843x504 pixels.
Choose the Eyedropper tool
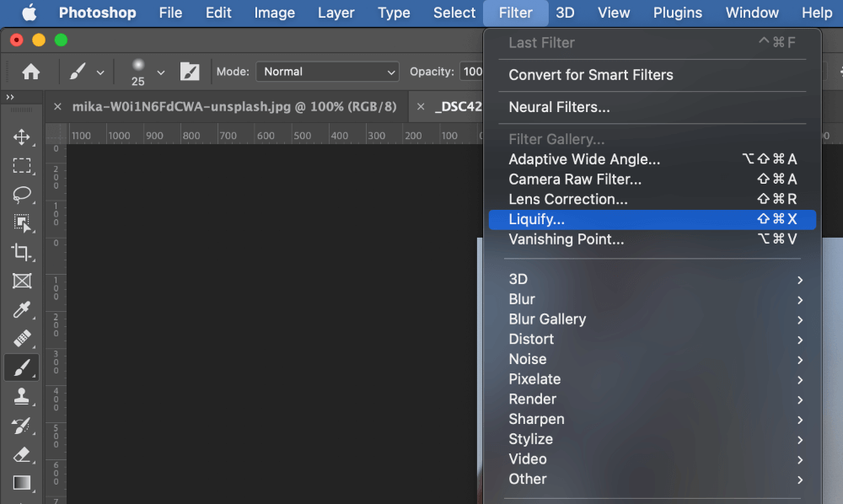tap(22, 309)
